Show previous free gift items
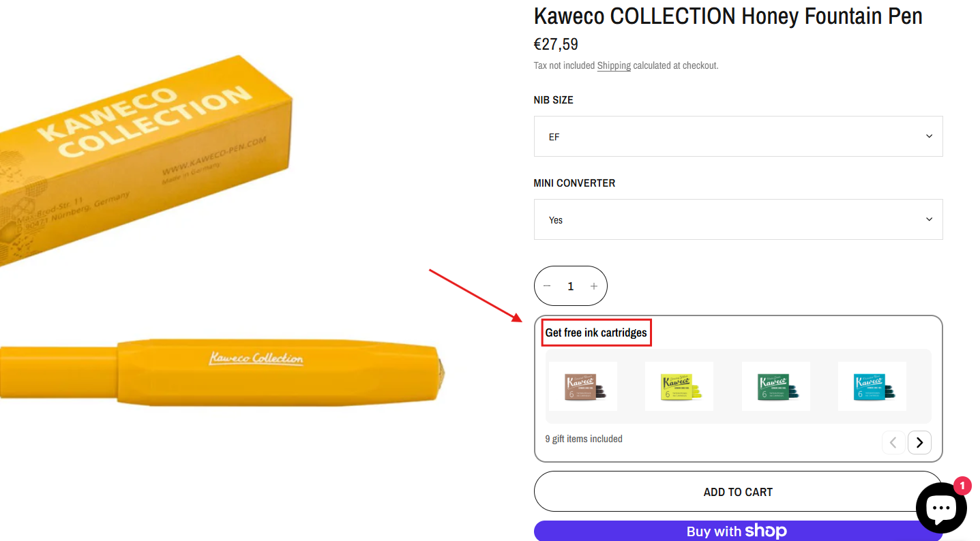Viewport: 980px width, 541px height. pos(893,443)
